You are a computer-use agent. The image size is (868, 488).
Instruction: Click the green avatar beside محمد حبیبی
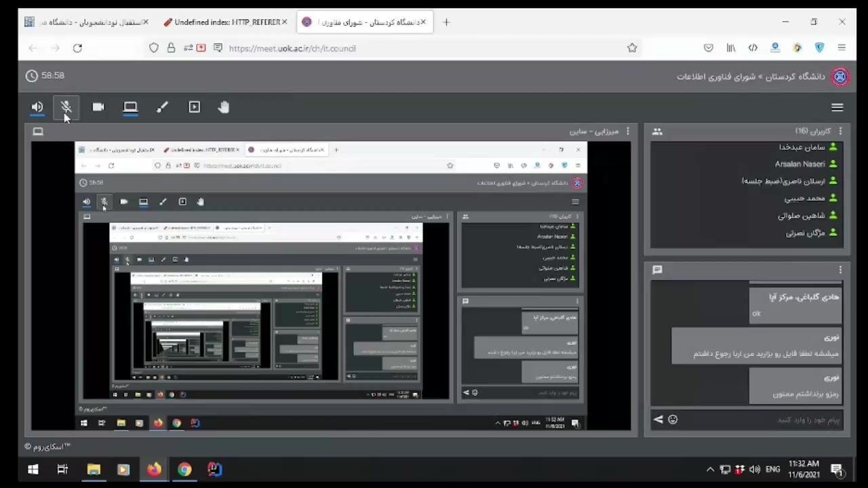(x=833, y=199)
